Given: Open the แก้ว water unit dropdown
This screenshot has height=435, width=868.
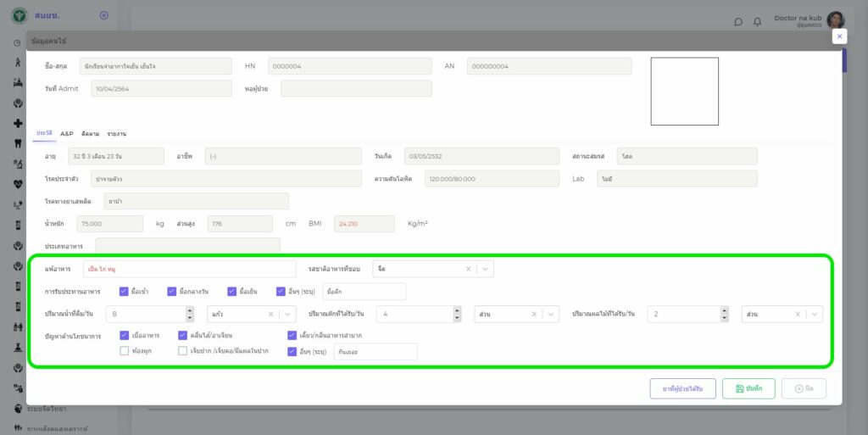Looking at the screenshot, I should tap(288, 314).
